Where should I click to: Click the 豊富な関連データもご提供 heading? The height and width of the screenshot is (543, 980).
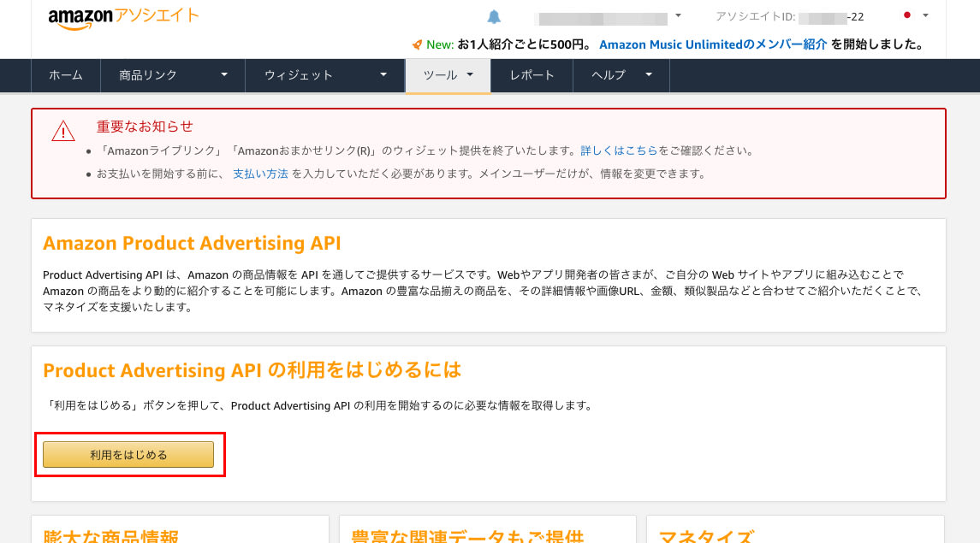[x=466, y=536]
